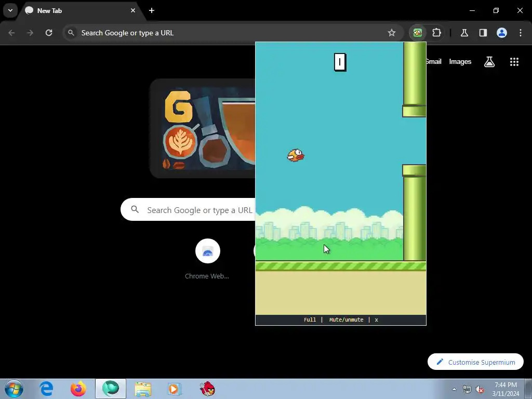Go back to previous page
Viewport: 532px width, 399px height.
[x=11, y=33]
